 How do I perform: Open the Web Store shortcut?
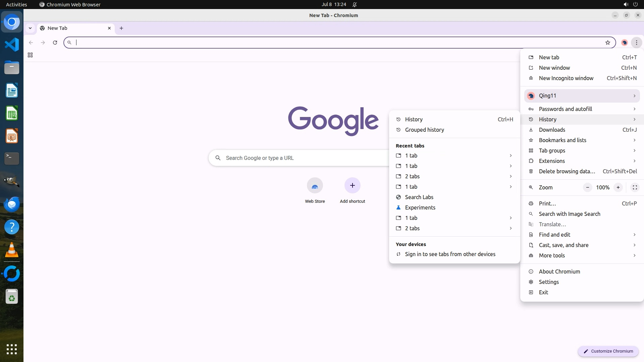click(x=315, y=186)
